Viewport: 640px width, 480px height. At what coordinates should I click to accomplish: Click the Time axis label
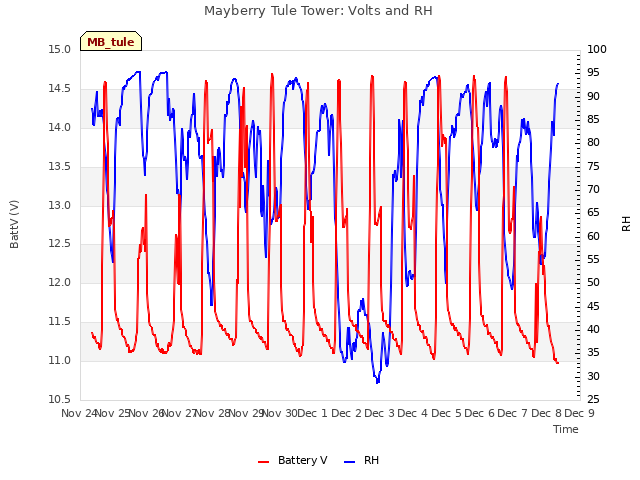click(566, 429)
